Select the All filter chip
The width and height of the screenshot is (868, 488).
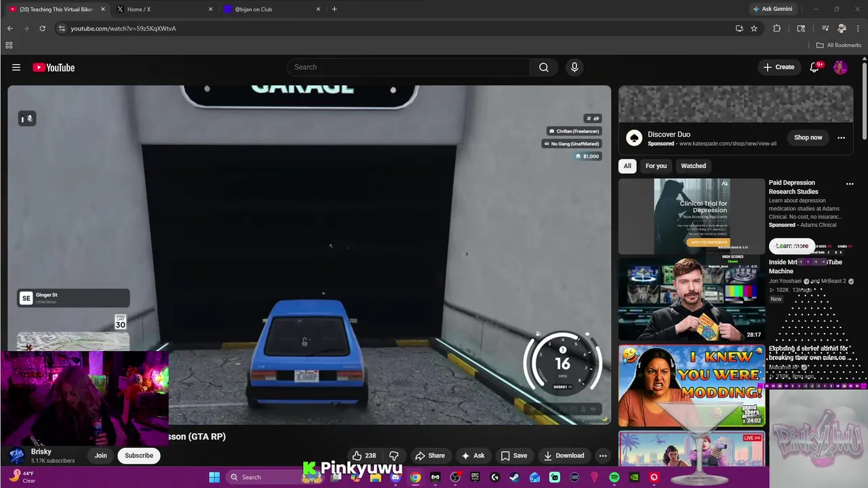pos(627,166)
